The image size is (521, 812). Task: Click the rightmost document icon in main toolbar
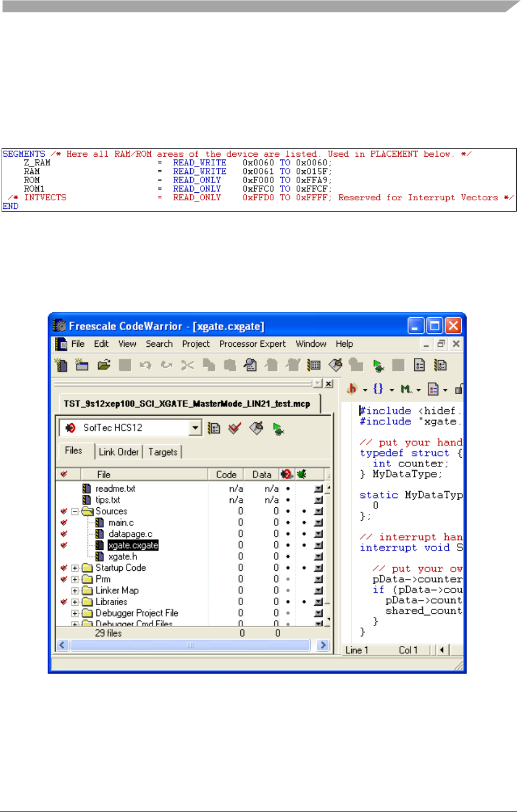point(441,365)
